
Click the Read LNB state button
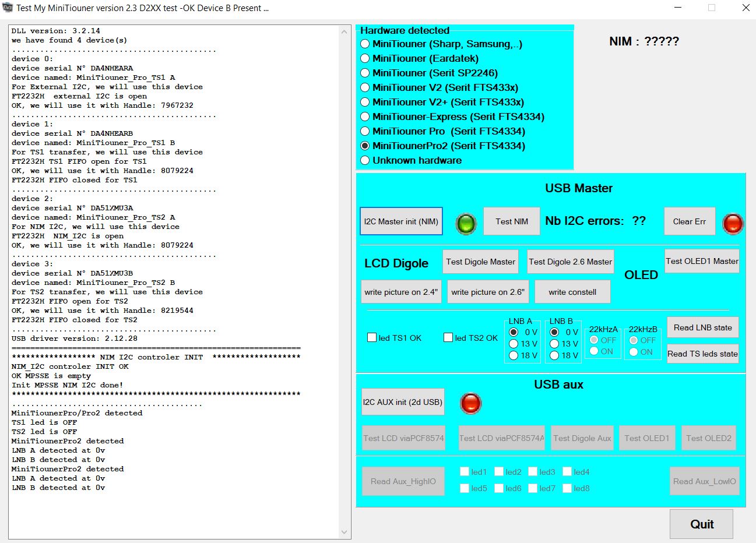click(x=703, y=327)
